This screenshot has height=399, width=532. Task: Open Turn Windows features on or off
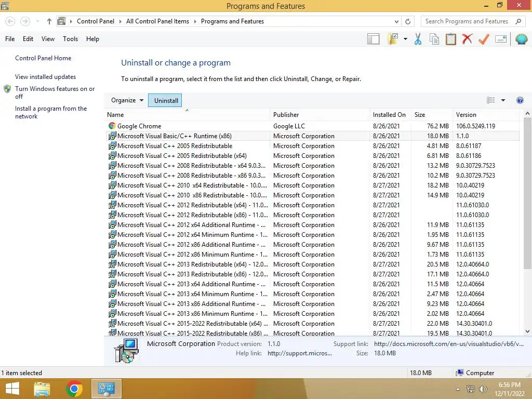click(x=55, y=92)
